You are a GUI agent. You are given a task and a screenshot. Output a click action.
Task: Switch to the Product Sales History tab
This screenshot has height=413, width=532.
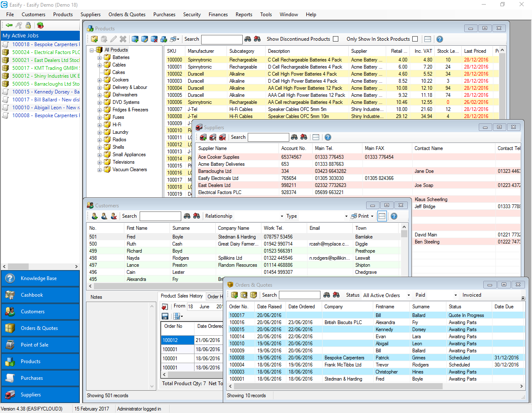pos(182,296)
